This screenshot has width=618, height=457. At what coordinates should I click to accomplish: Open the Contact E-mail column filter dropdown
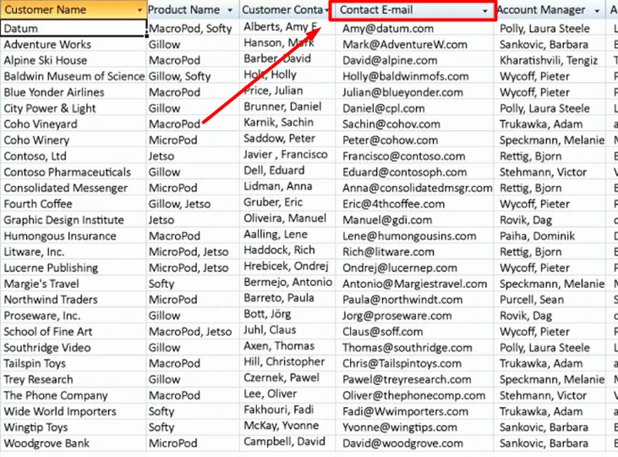coord(485,11)
